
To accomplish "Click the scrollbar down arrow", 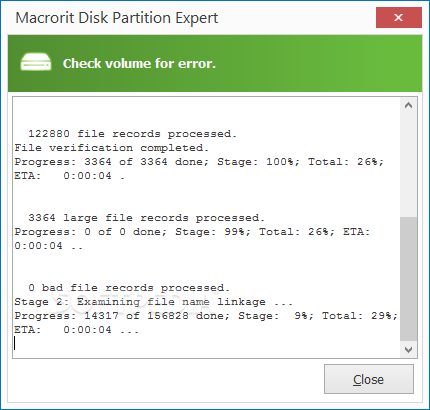I will click(408, 350).
